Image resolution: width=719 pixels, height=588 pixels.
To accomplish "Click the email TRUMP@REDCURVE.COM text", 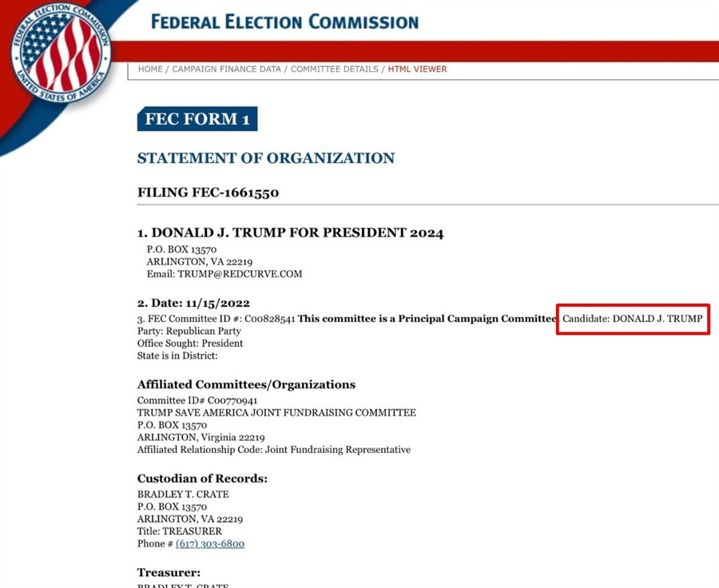I will coord(240,274).
